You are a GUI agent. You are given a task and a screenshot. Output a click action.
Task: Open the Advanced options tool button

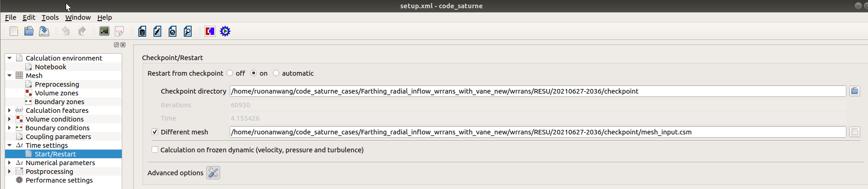pyautogui.click(x=213, y=172)
